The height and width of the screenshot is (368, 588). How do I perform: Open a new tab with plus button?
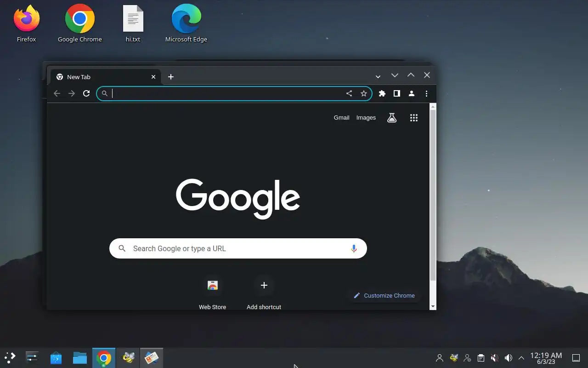(x=171, y=77)
